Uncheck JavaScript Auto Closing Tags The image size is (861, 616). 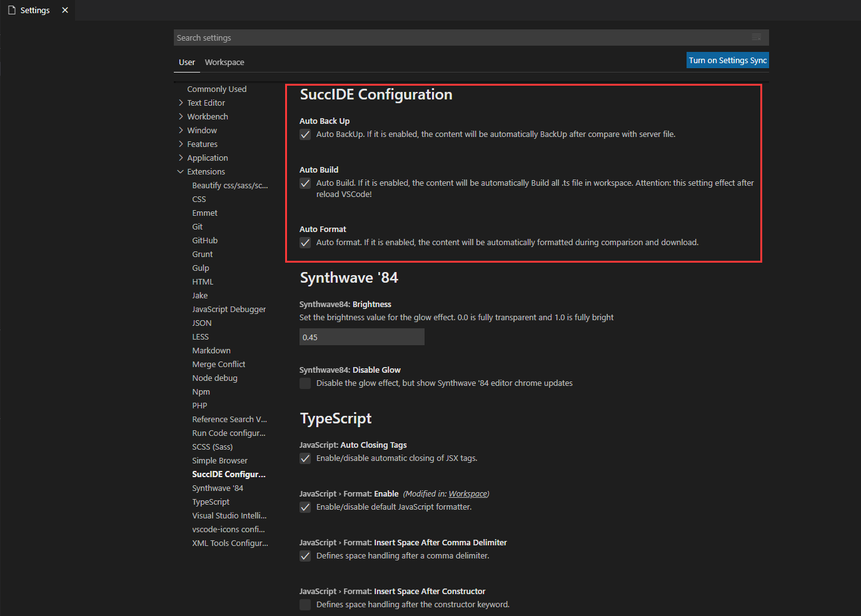[305, 458]
